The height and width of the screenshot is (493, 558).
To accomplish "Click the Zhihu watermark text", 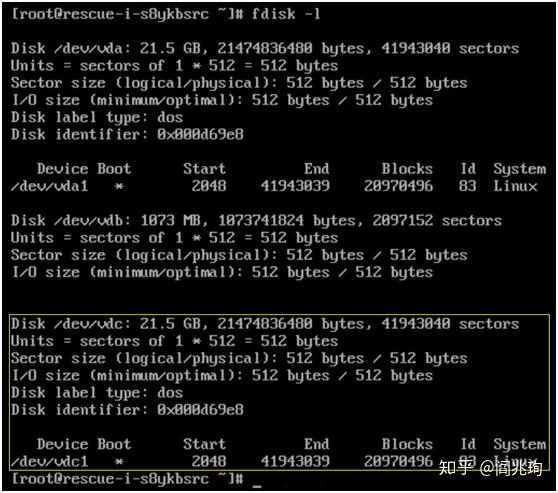I will [490, 468].
